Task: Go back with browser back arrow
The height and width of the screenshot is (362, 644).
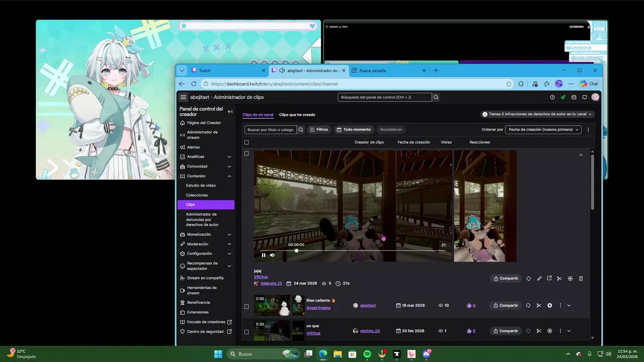Action: point(182,84)
